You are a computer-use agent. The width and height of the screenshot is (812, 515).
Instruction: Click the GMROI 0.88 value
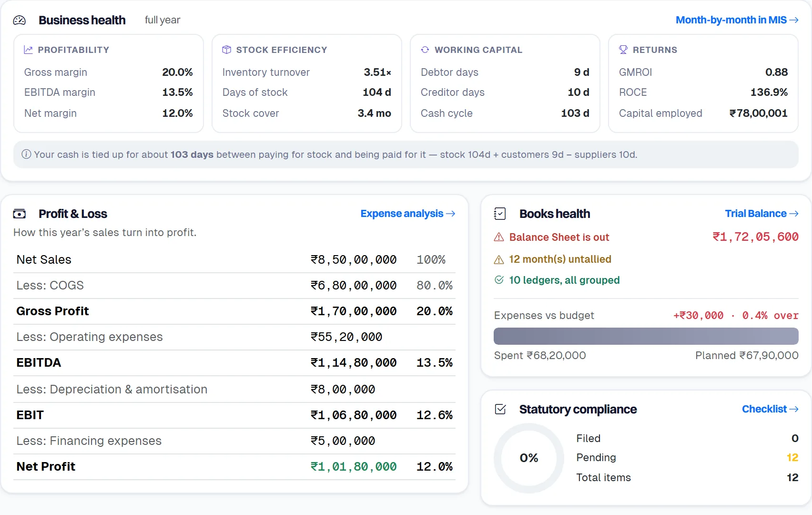click(777, 72)
